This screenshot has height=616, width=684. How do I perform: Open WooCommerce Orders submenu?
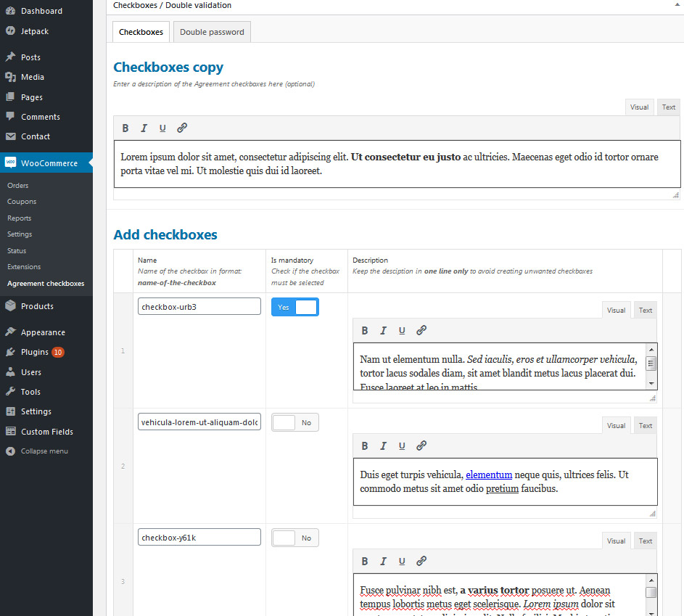pyautogui.click(x=18, y=186)
